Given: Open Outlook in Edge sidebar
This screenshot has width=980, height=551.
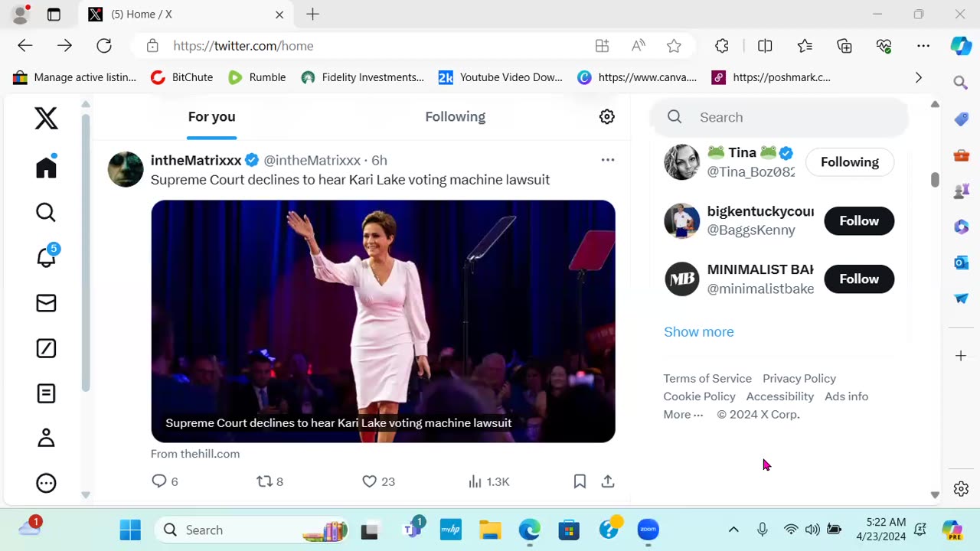Looking at the screenshot, I should (961, 262).
